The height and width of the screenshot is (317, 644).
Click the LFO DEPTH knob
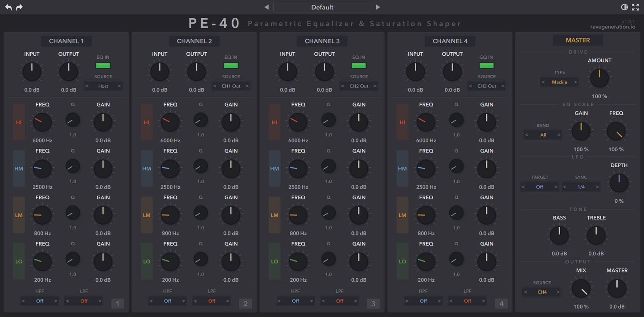[x=619, y=183]
